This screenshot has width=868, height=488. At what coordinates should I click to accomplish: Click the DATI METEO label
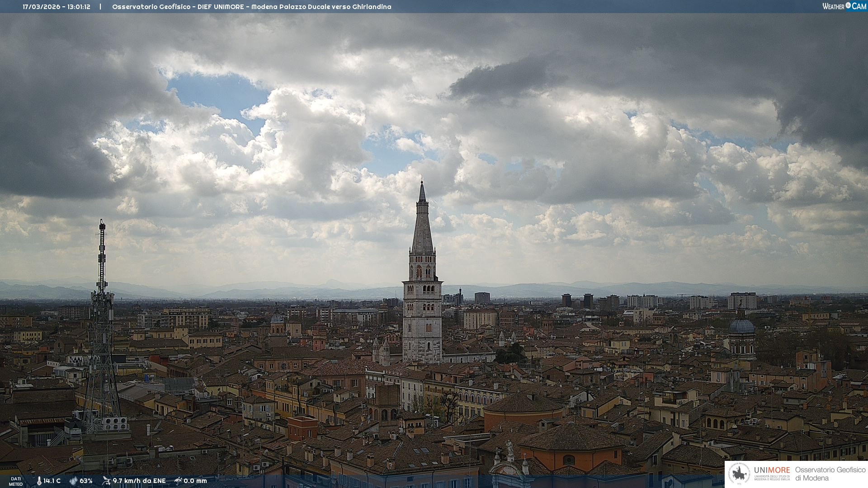pyautogui.click(x=16, y=481)
